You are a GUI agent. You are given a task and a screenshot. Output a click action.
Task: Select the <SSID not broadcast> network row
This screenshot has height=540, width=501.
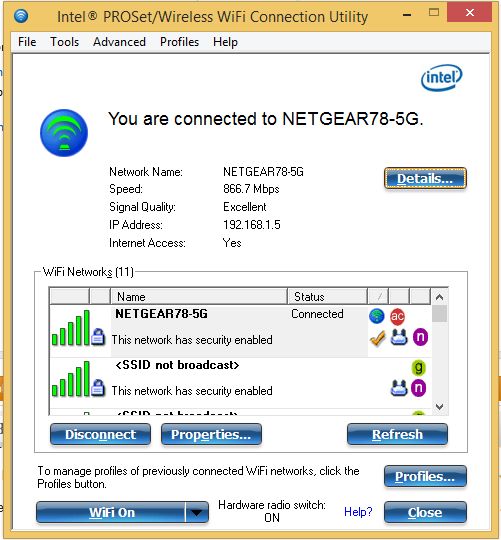240,382
